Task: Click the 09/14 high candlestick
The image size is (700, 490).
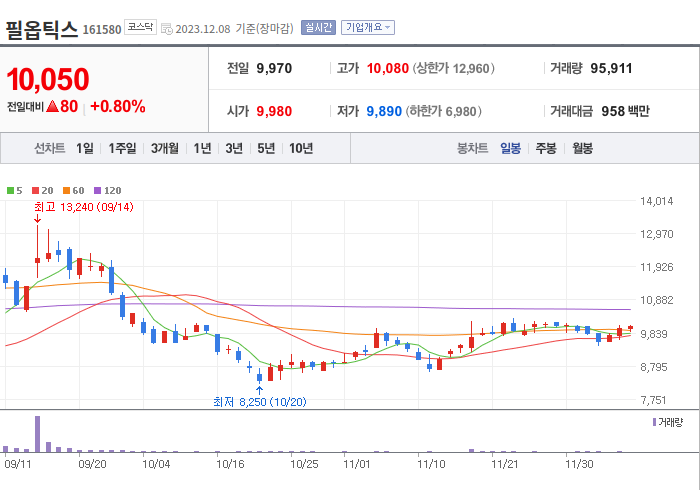Action: click(x=38, y=251)
